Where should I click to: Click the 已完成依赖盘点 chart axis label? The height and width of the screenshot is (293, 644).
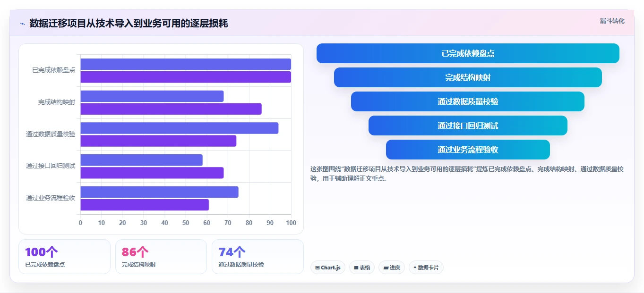click(x=53, y=70)
